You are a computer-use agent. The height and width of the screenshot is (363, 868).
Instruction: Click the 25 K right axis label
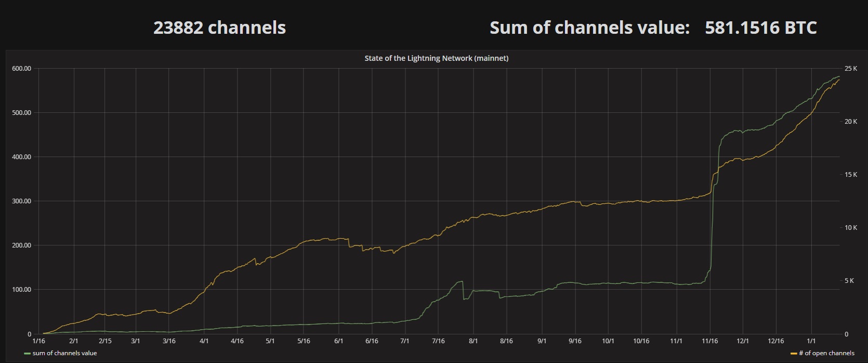tap(851, 69)
